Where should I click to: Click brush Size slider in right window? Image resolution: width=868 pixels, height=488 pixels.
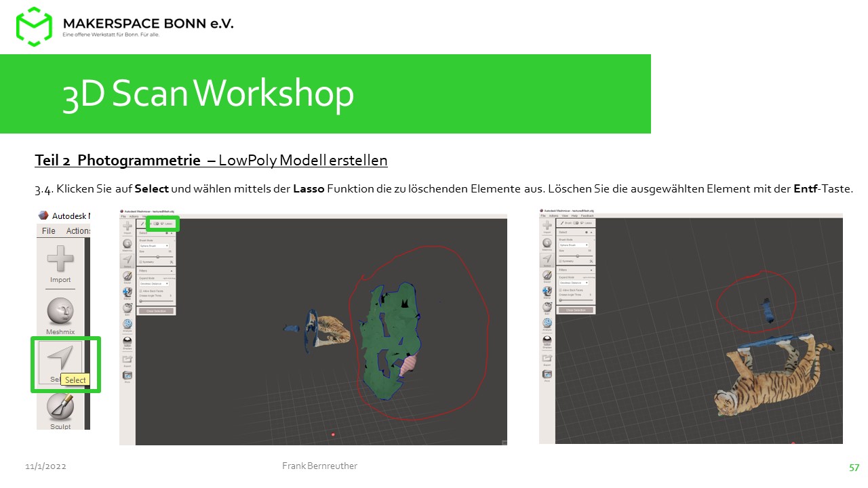point(576,256)
